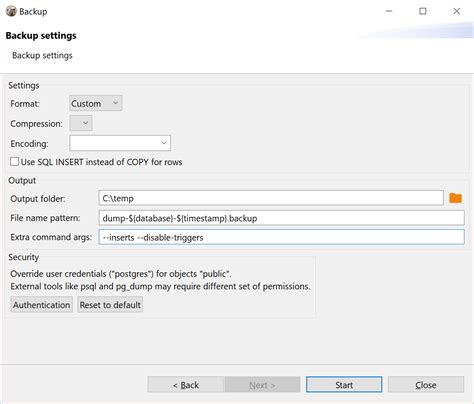Click the orange folder browse icon
This screenshot has width=474, height=404.
pos(455,198)
